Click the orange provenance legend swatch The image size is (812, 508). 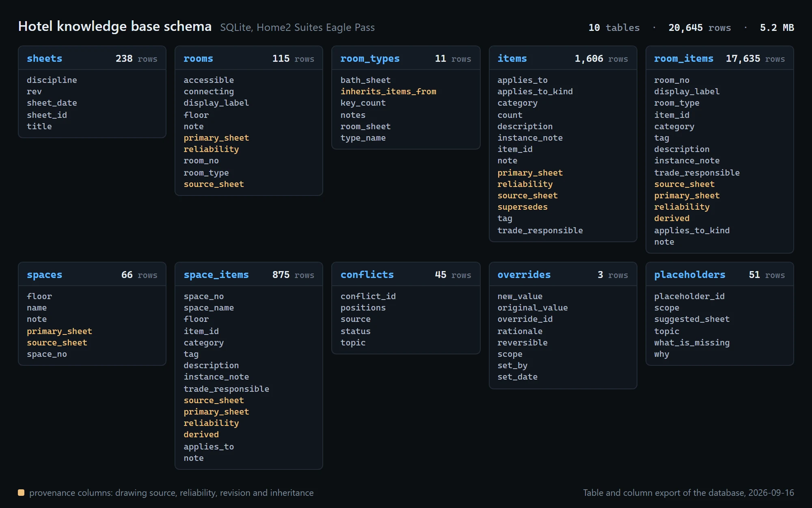[x=21, y=493]
